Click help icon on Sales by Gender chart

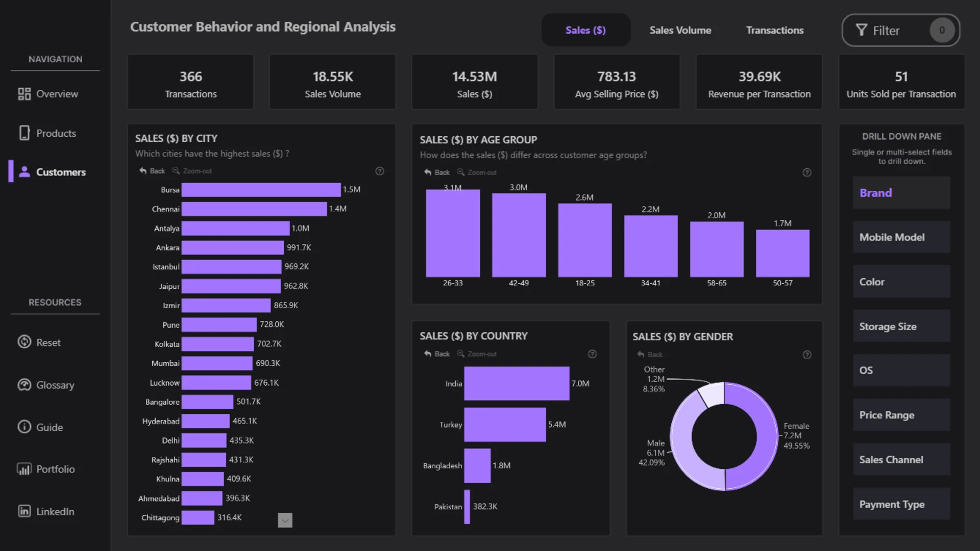pyautogui.click(x=807, y=355)
